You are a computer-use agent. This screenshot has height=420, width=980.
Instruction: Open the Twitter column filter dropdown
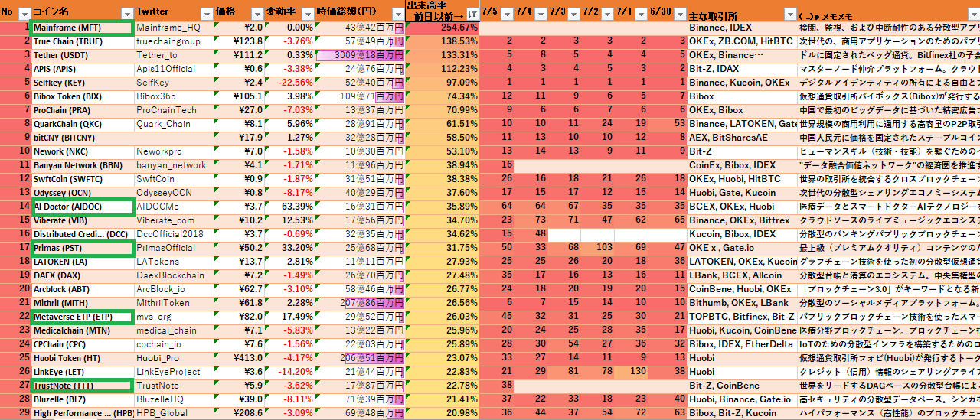(x=205, y=14)
